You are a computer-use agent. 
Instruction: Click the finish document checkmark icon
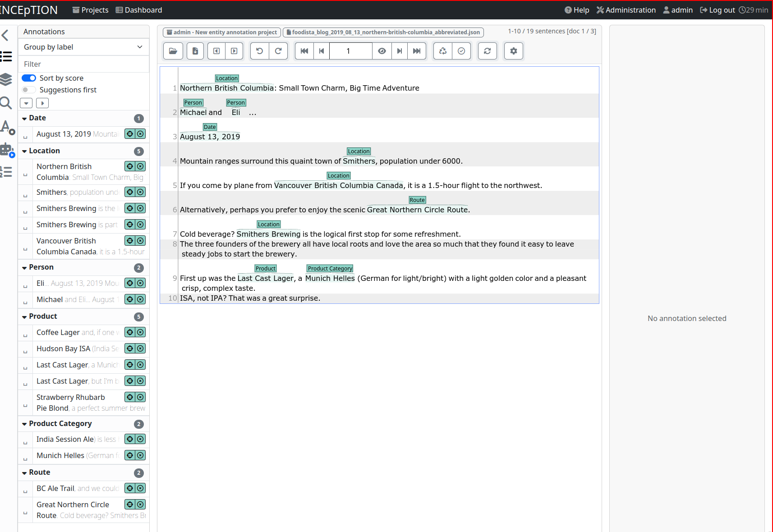pos(461,51)
